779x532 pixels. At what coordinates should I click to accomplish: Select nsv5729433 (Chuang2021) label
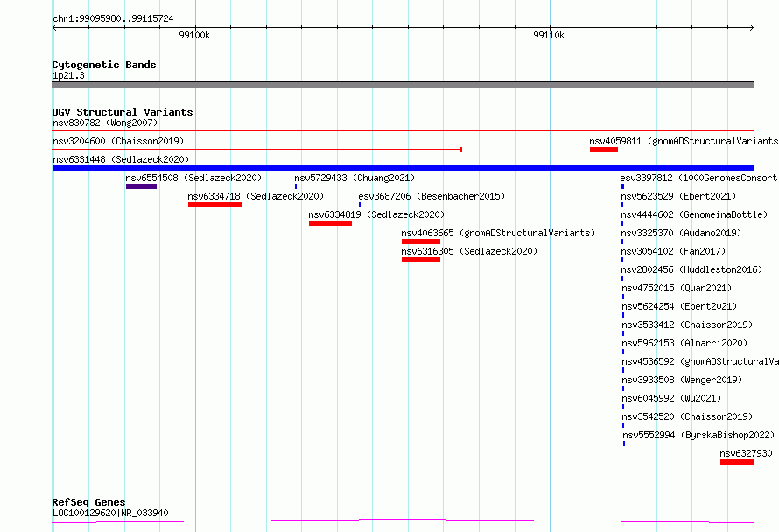click(354, 178)
